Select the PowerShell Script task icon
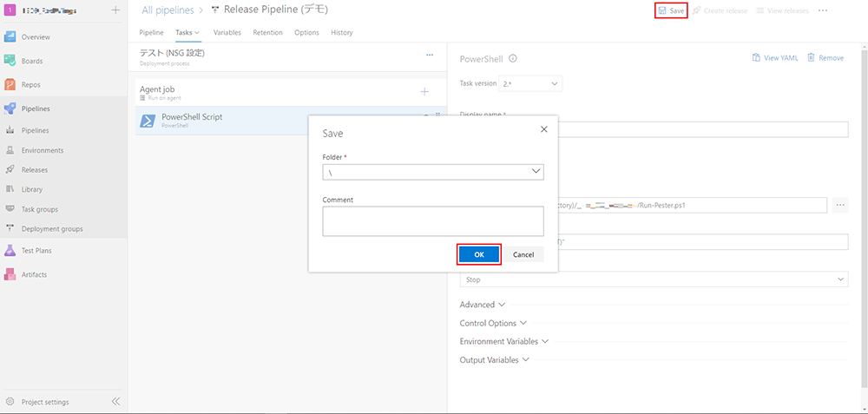This screenshot has height=414, width=868. coord(148,121)
